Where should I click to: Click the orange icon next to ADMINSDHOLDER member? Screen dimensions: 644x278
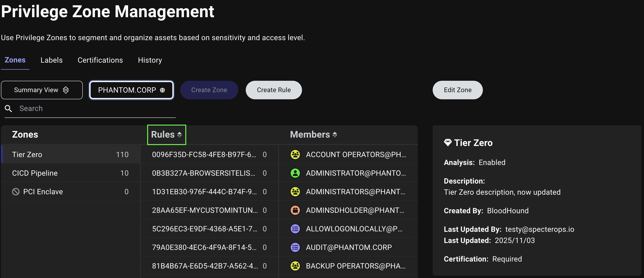coord(295,210)
